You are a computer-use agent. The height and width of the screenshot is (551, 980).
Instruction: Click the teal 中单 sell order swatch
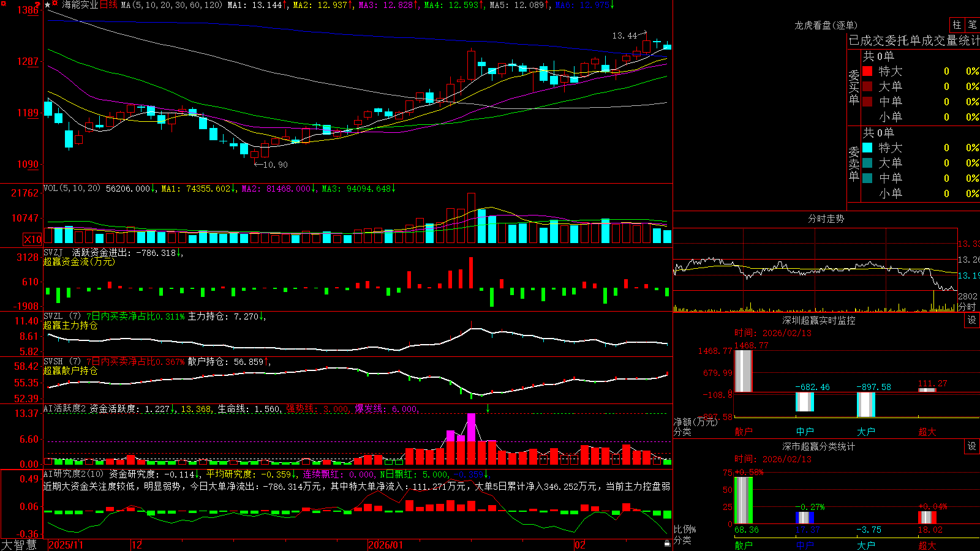[867, 178]
